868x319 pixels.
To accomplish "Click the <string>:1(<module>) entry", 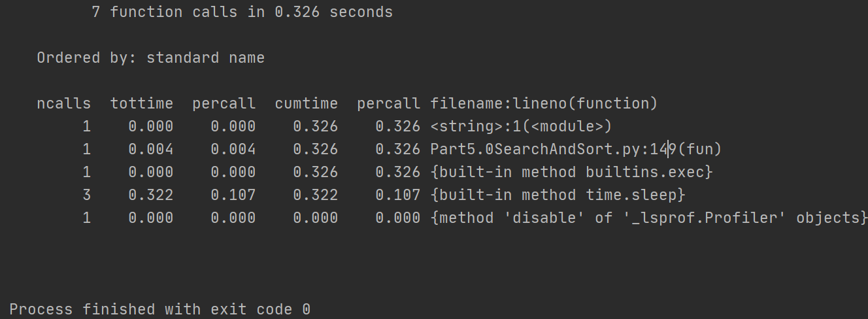I will pos(520,126).
